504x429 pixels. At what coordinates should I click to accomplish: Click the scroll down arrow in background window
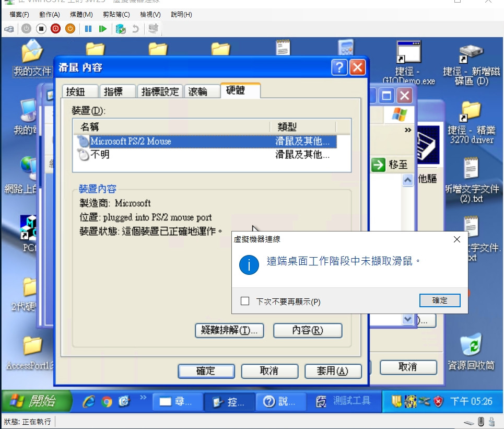pos(407,319)
